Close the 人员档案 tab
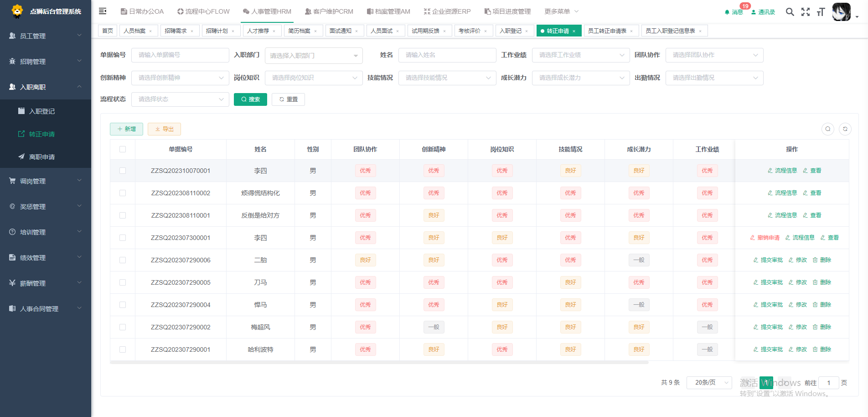The height and width of the screenshot is (417, 868). pyautogui.click(x=150, y=31)
